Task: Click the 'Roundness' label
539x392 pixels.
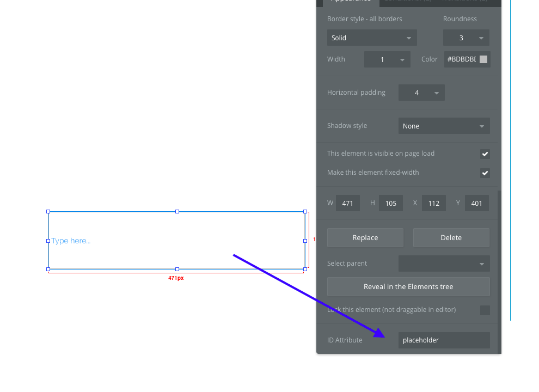Action: click(x=460, y=19)
